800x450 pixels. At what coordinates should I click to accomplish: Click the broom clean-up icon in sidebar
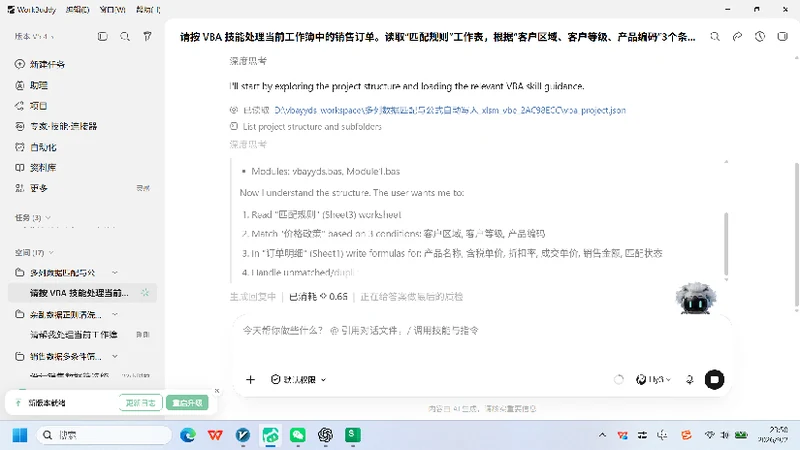point(147,36)
